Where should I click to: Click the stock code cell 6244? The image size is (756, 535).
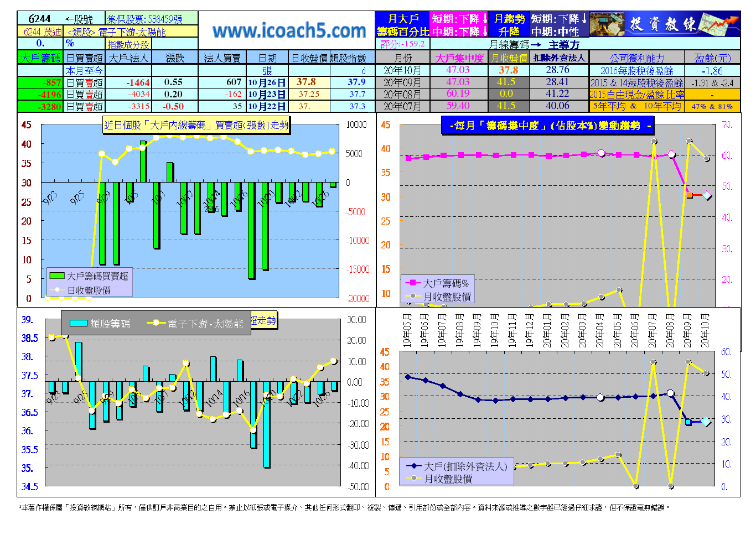coord(39,19)
